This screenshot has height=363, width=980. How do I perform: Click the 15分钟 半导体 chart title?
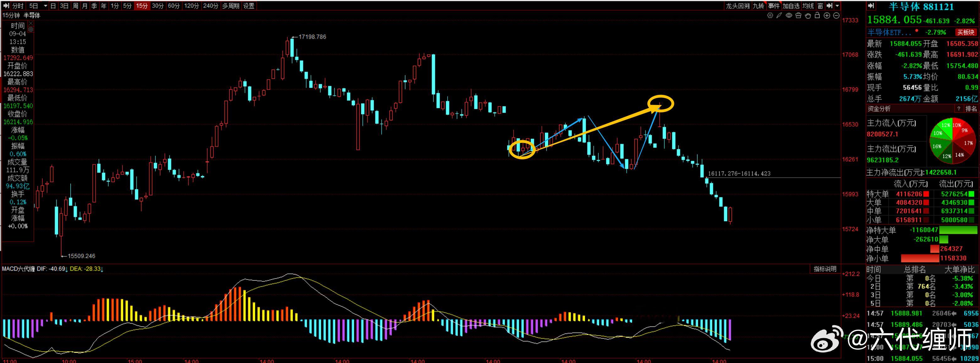(21, 15)
